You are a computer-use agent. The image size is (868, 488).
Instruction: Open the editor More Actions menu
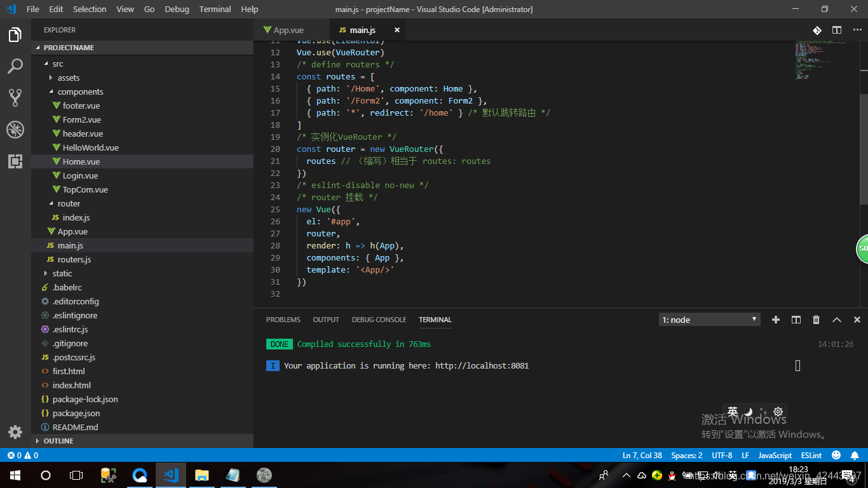857,30
